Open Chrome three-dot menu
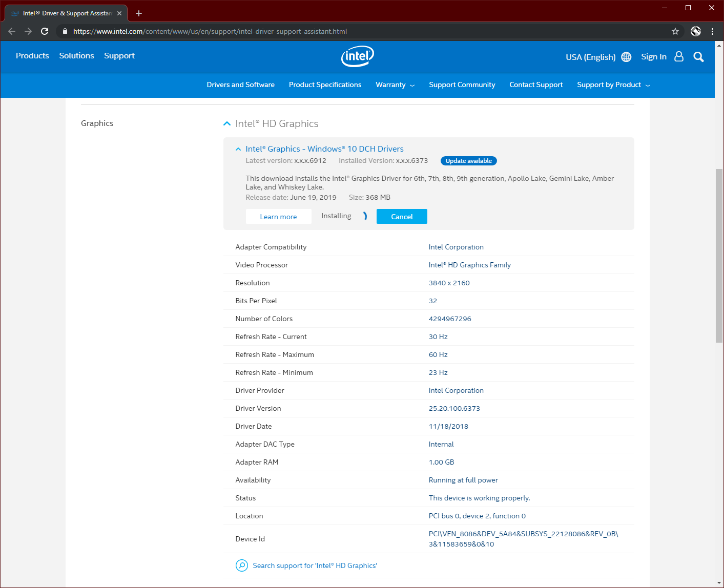 click(x=712, y=31)
